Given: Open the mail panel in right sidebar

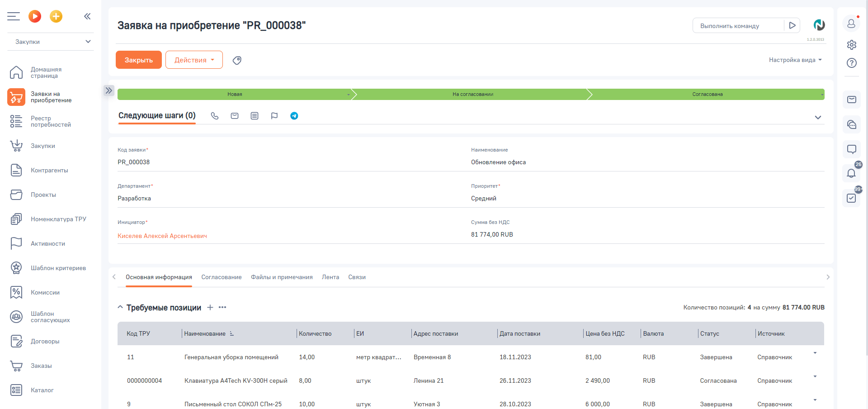Looking at the screenshot, I should pos(852,100).
